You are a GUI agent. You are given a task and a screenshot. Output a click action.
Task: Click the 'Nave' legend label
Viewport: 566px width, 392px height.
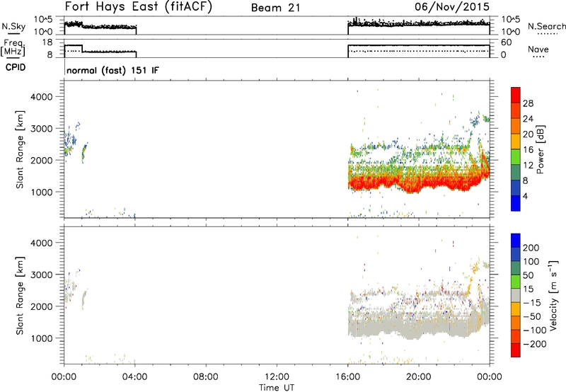pos(538,49)
